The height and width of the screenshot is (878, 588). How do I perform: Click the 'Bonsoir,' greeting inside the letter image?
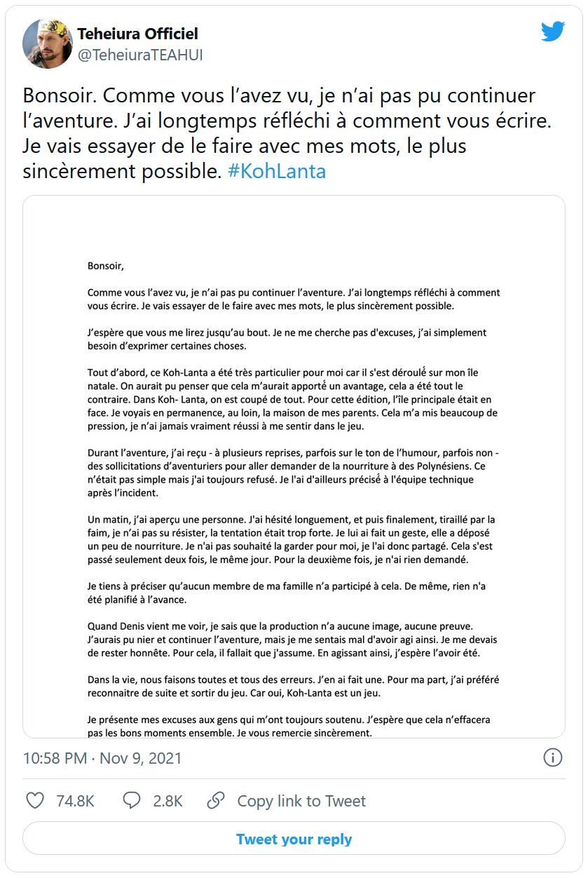[x=105, y=266]
